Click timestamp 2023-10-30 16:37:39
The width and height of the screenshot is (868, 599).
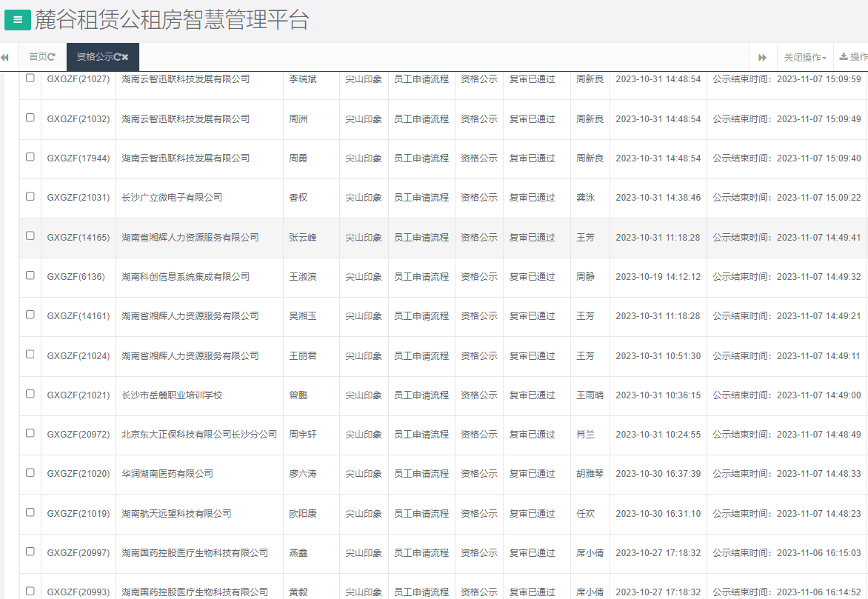click(x=658, y=474)
